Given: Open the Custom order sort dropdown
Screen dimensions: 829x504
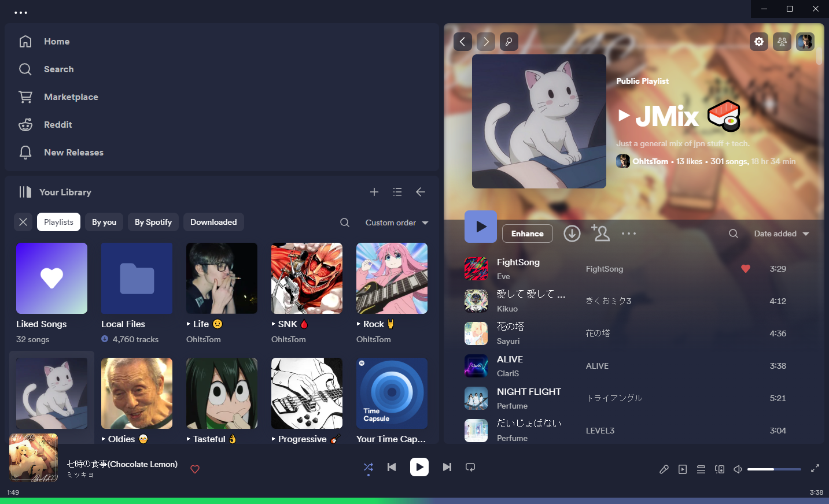Looking at the screenshot, I should click(397, 223).
